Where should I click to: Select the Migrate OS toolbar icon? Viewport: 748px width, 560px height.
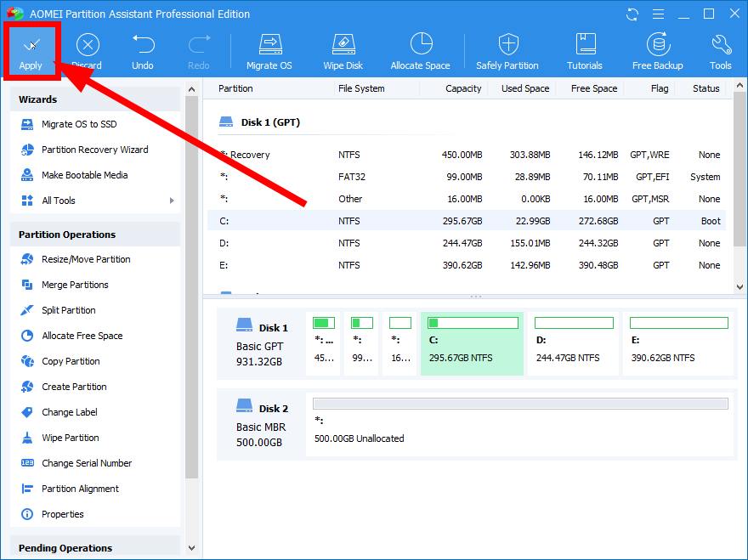[x=269, y=51]
